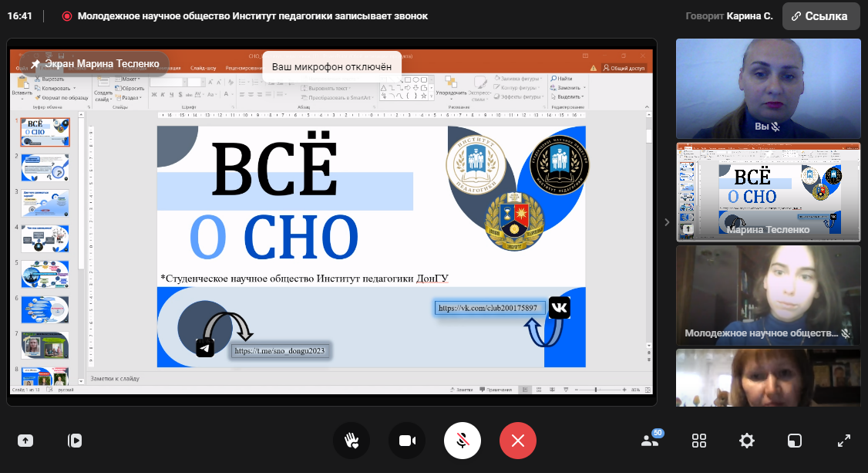The image size is (868, 473).
Task: Start slideshow from status bar icon
Action: click(x=566, y=390)
